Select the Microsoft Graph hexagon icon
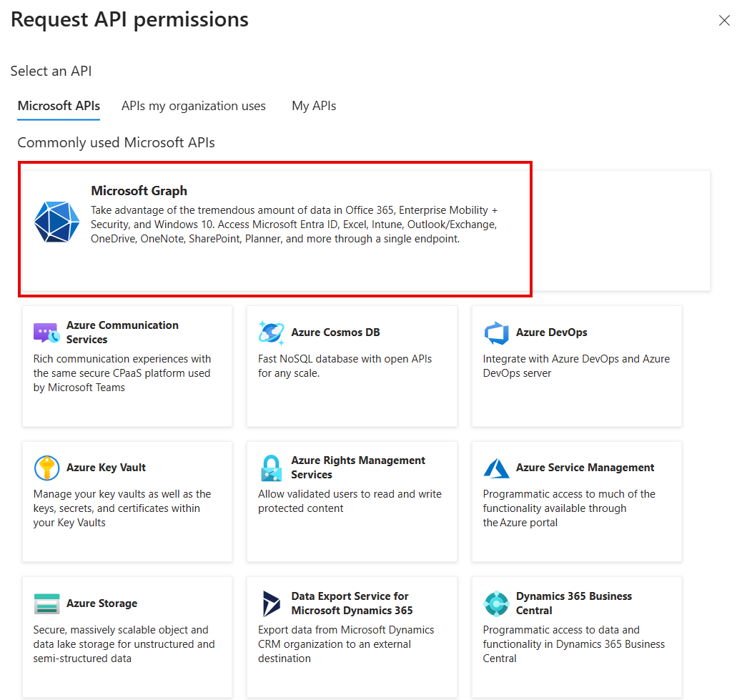737x700 pixels. point(56,222)
